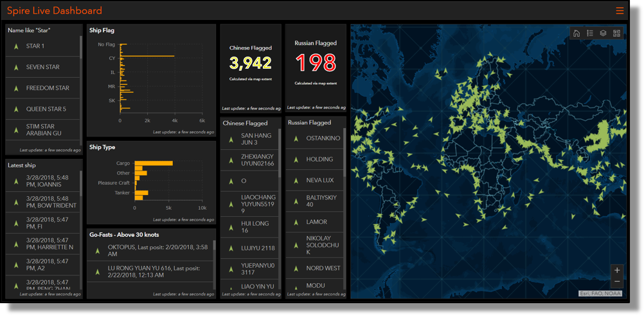Click the Name like Star list scrollbar
The width and height of the screenshot is (644, 316).
pyautogui.click(x=82, y=48)
